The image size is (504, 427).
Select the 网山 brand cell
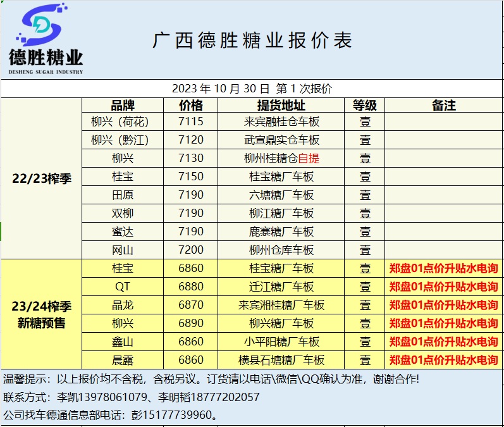123,250
